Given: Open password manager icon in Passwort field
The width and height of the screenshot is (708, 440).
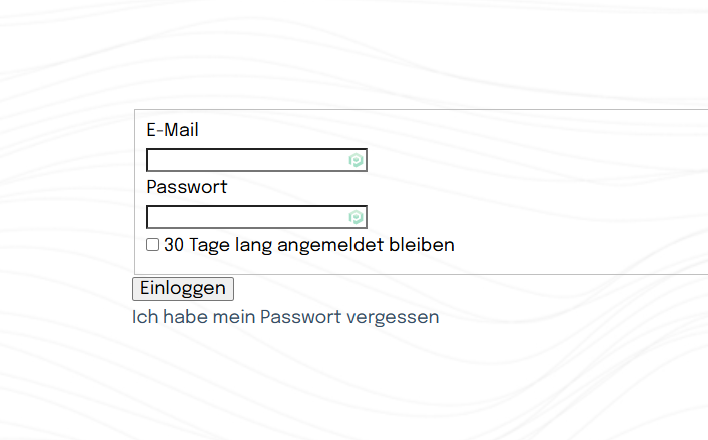Looking at the screenshot, I should 356,217.
